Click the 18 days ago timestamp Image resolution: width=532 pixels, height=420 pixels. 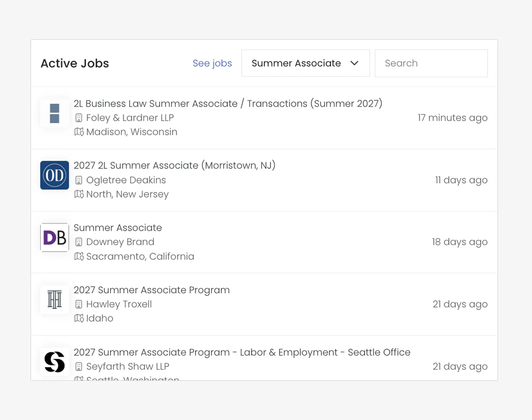pos(460,242)
